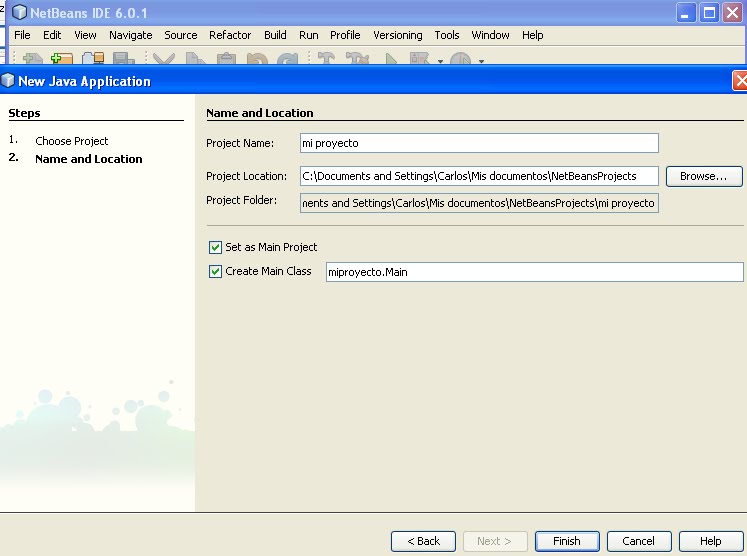Click the Run Main Project green arrow
The image size is (747, 556).
click(x=391, y=59)
